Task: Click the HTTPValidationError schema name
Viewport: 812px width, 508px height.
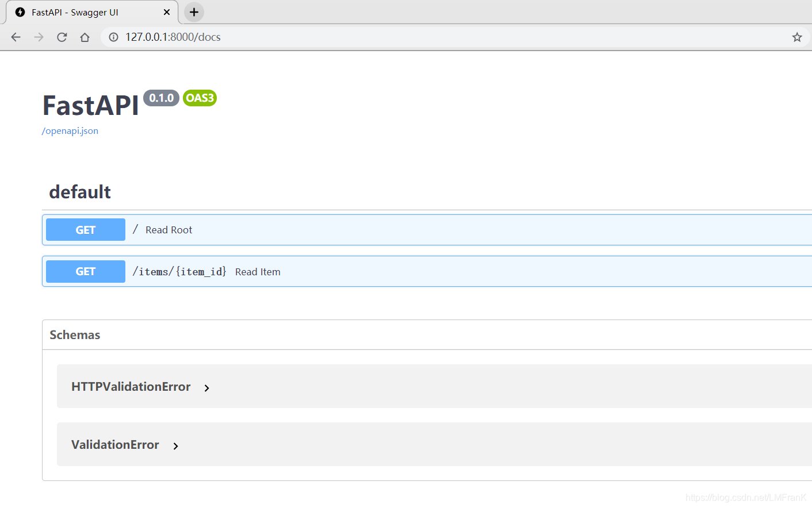Action: 131,387
